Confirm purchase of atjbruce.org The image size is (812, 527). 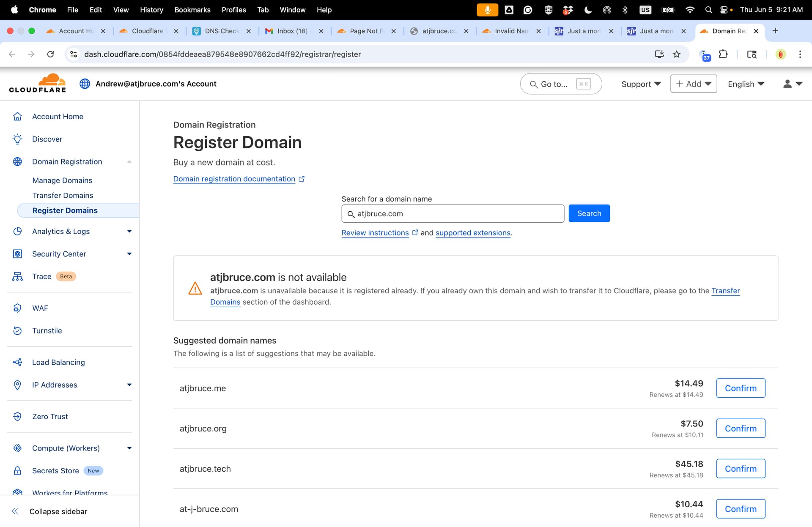pyautogui.click(x=741, y=428)
